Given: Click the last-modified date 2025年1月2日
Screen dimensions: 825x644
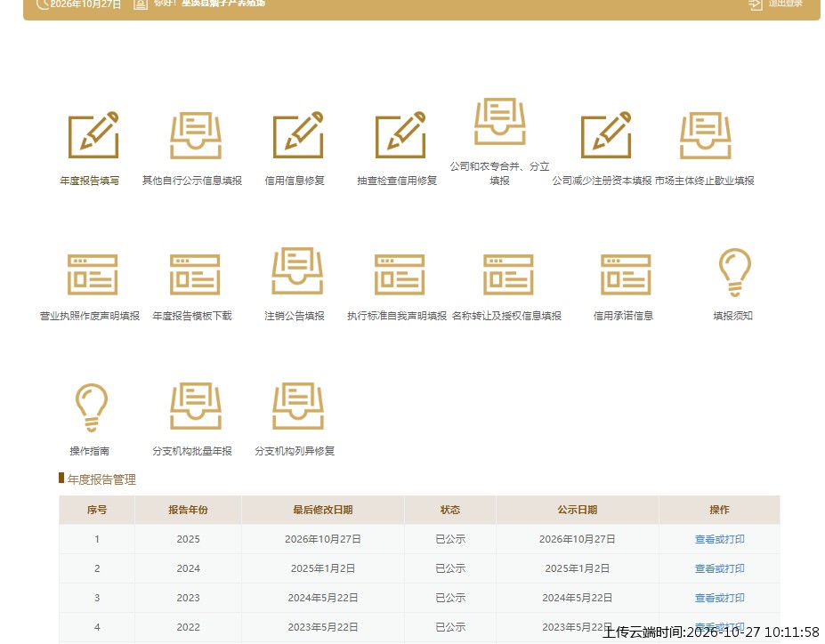Looking at the screenshot, I should click(x=323, y=568).
